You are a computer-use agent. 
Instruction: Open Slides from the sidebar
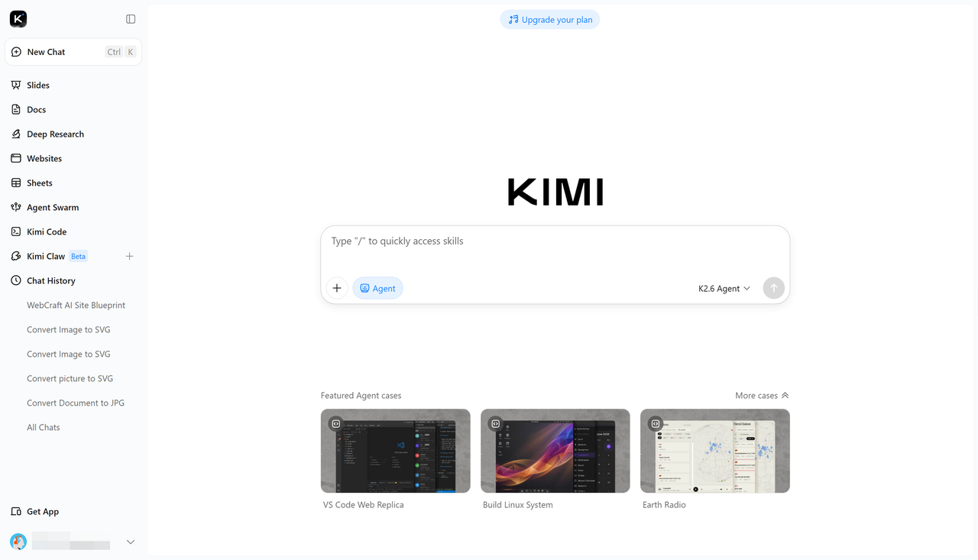(x=73, y=85)
